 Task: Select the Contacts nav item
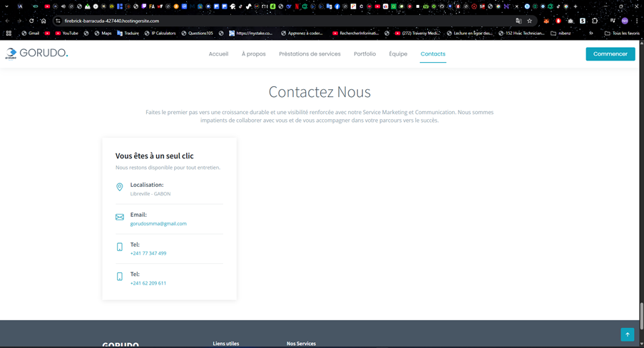pos(433,53)
